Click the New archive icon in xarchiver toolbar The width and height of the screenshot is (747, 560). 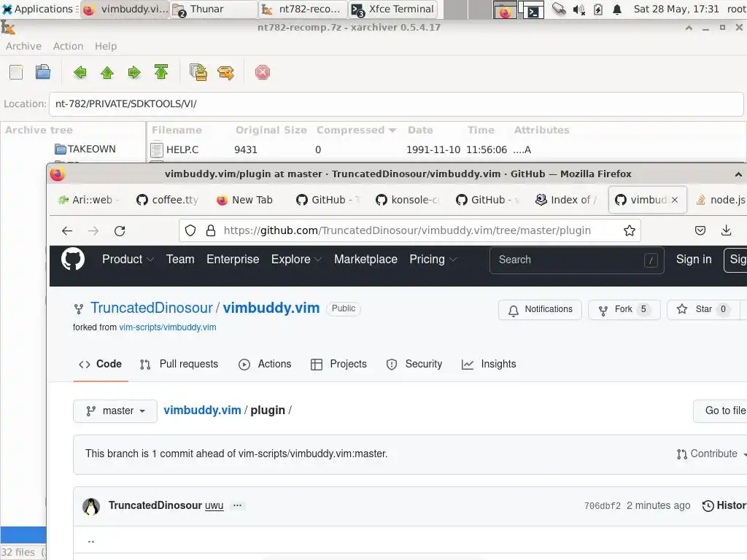[x=16, y=72]
